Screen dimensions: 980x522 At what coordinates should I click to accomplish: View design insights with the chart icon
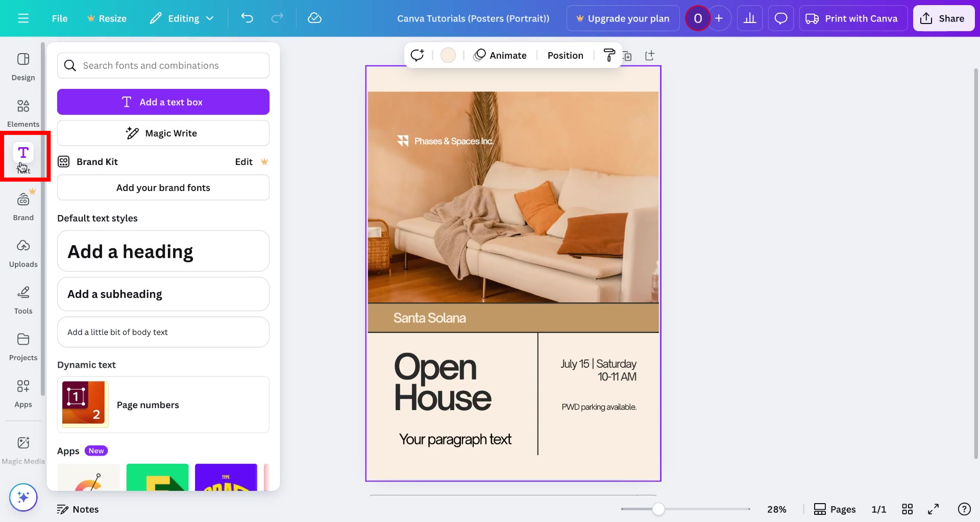pos(750,18)
